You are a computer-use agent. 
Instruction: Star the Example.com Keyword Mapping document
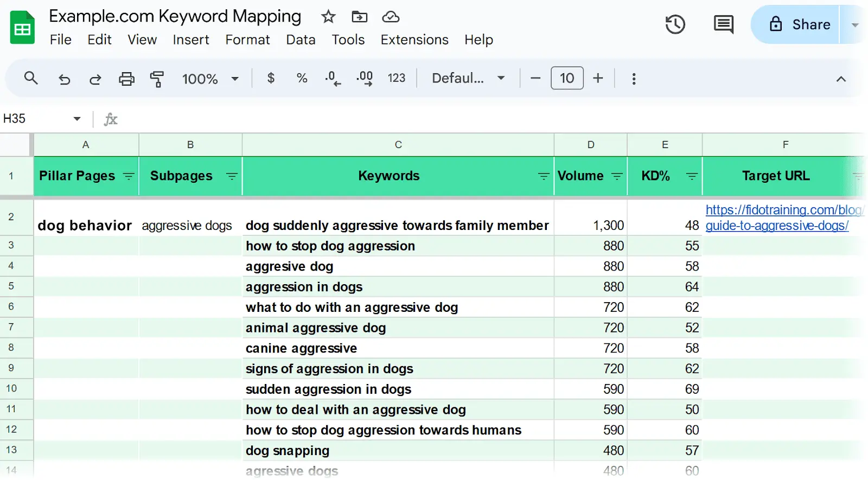click(x=328, y=17)
